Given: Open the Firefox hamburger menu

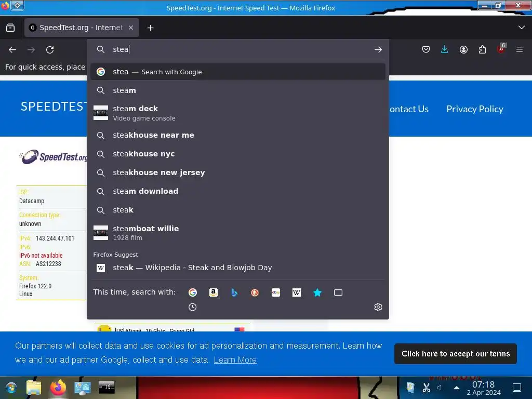Looking at the screenshot, I should click(x=520, y=49).
